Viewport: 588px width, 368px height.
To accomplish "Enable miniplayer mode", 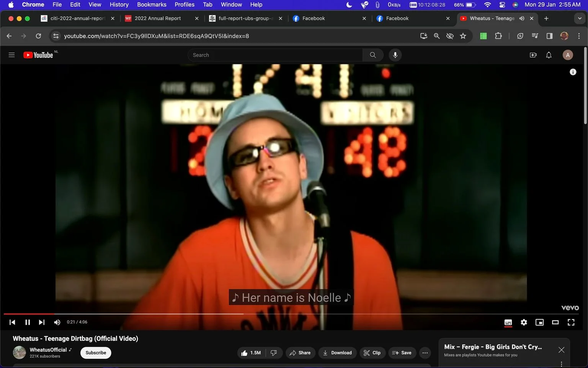I will 539,322.
